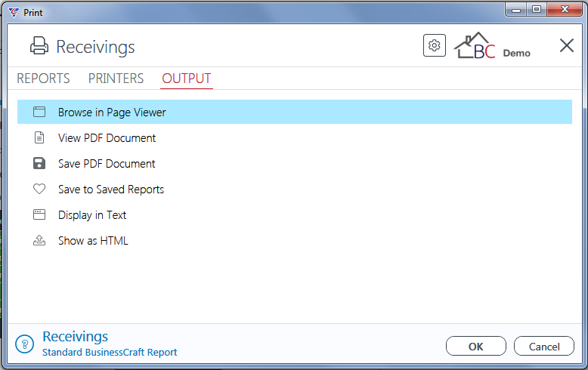The width and height of the screenshot is (588, 370).
Task: Click the printer icon beside Receivings
Action: point(39,46)
